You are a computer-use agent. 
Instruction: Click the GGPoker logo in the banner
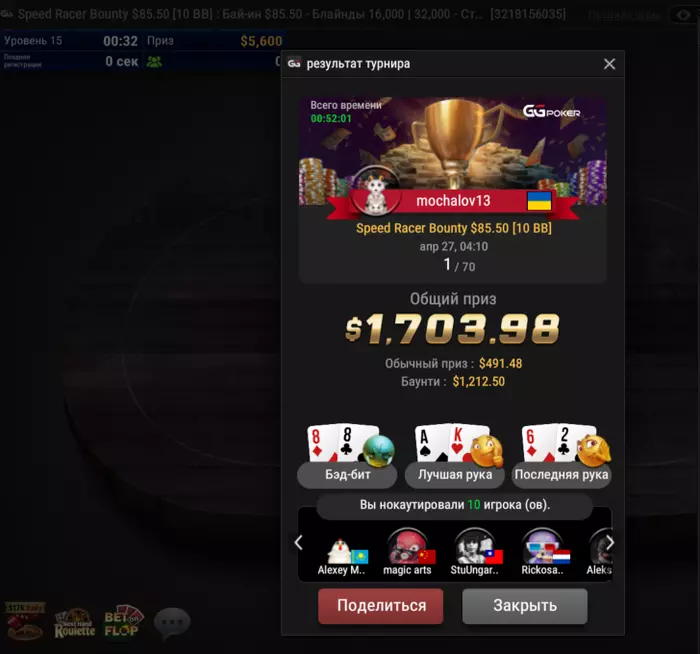pyautogui.click(x=551, y=111)
